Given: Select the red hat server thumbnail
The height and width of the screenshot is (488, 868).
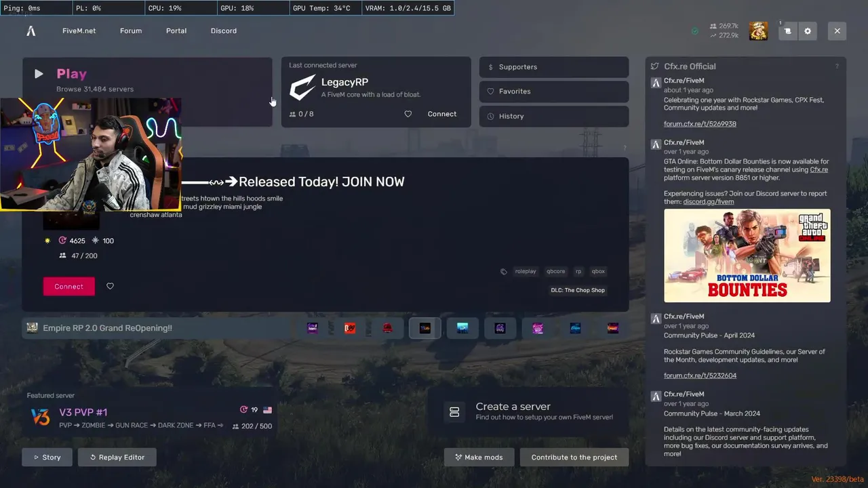Looking at the screenshot, I should pos(388,328).
